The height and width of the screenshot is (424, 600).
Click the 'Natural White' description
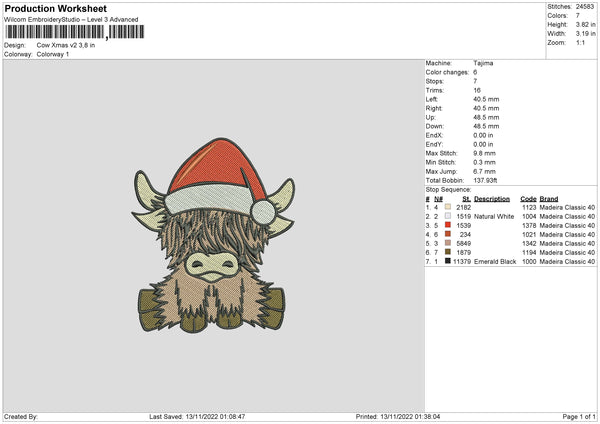tap(494, 217)
